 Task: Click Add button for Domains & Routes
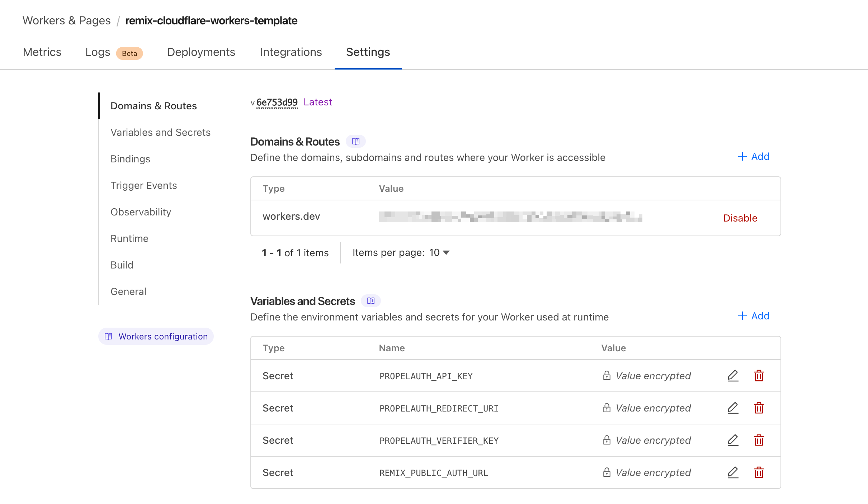[753, 156]
